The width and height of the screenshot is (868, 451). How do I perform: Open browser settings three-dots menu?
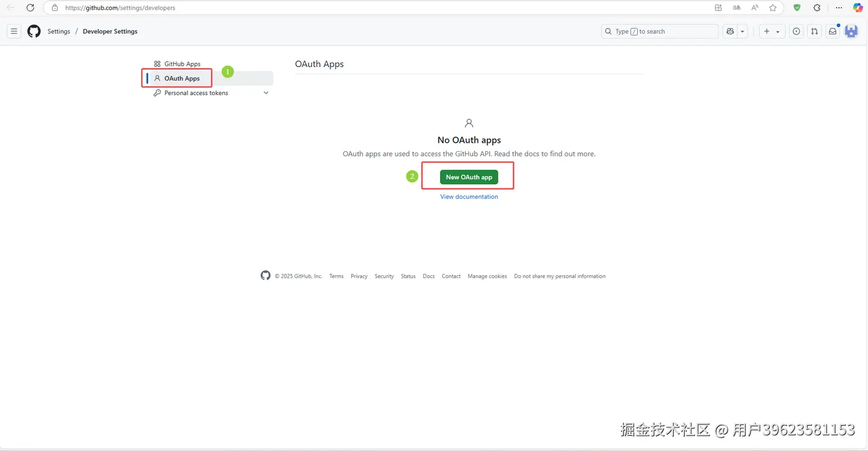point(838,8)
